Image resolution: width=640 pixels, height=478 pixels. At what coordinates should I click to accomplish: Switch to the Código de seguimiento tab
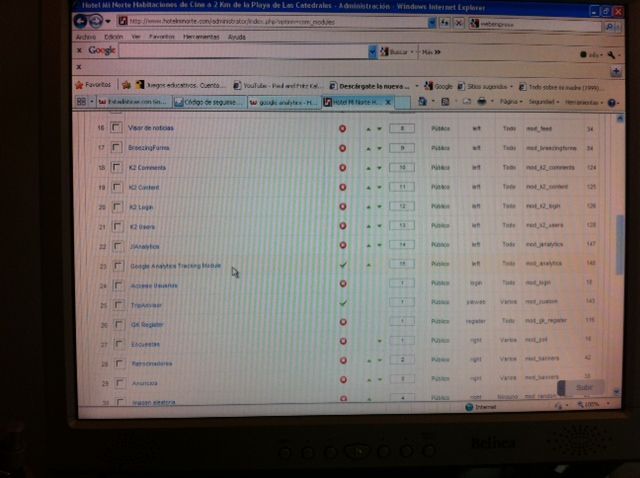pyautogui.click(x=209, y=102)
